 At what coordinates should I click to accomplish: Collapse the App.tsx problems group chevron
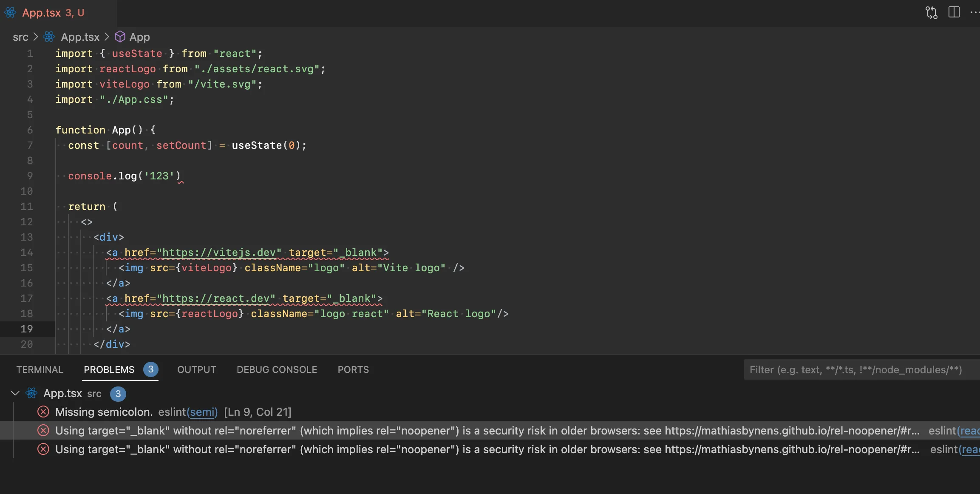tap(16, 394)
